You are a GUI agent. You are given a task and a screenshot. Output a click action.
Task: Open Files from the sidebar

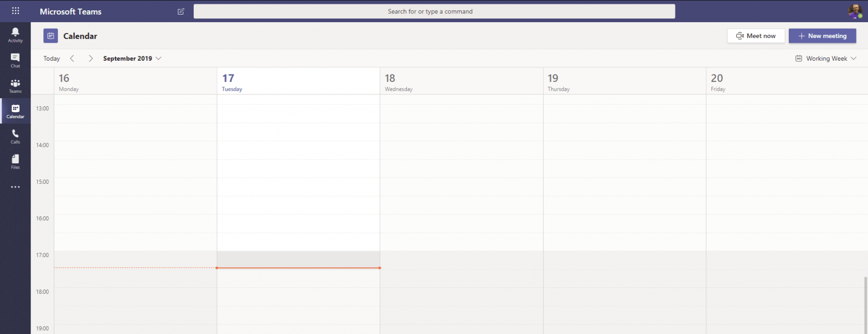tap(15, 162)
